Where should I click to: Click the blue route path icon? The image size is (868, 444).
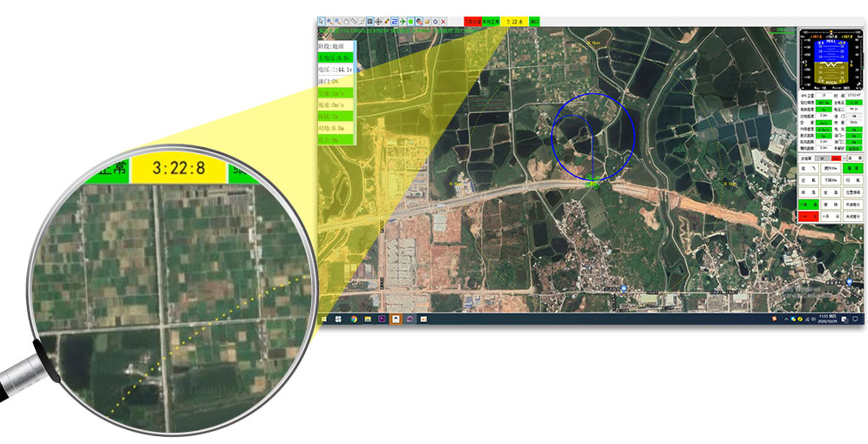(395, 22)
